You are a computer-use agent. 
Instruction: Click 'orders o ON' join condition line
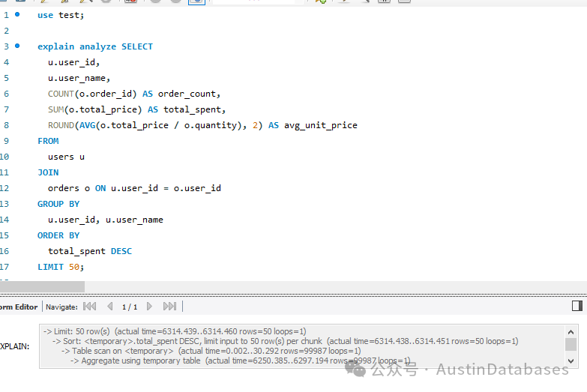click(134, 188)
